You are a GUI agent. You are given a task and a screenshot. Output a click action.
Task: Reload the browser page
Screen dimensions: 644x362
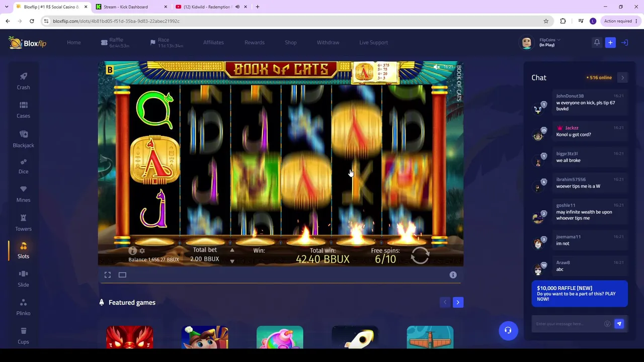(x=32, y=21)
